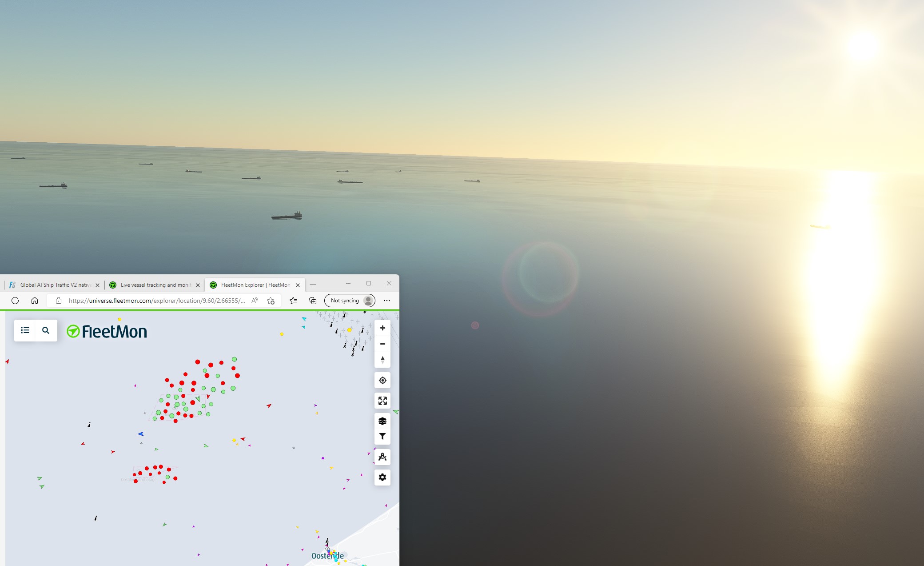
Task: Activate Read aloud in address bar
Action: coord(255,301)
